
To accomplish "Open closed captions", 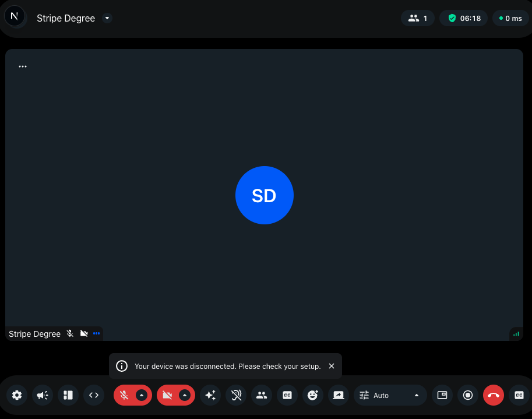I will pyautogui.click(x=287, y=395).
